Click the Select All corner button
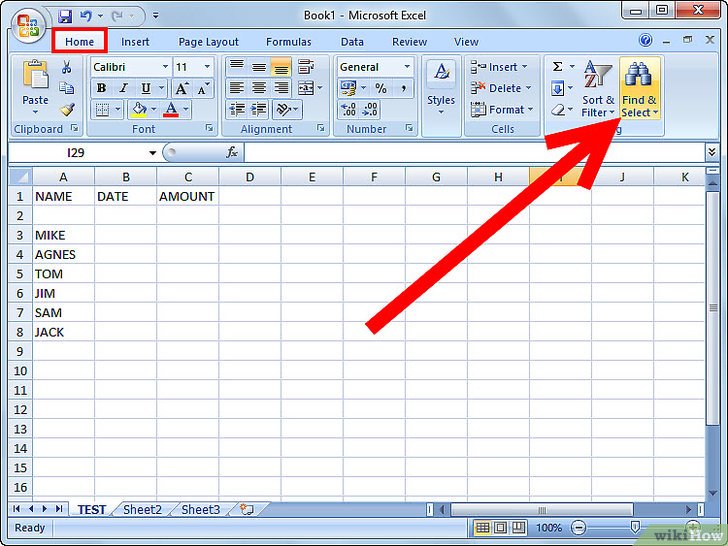The width and height of the screenshot is (728, 546). [20, 176]
